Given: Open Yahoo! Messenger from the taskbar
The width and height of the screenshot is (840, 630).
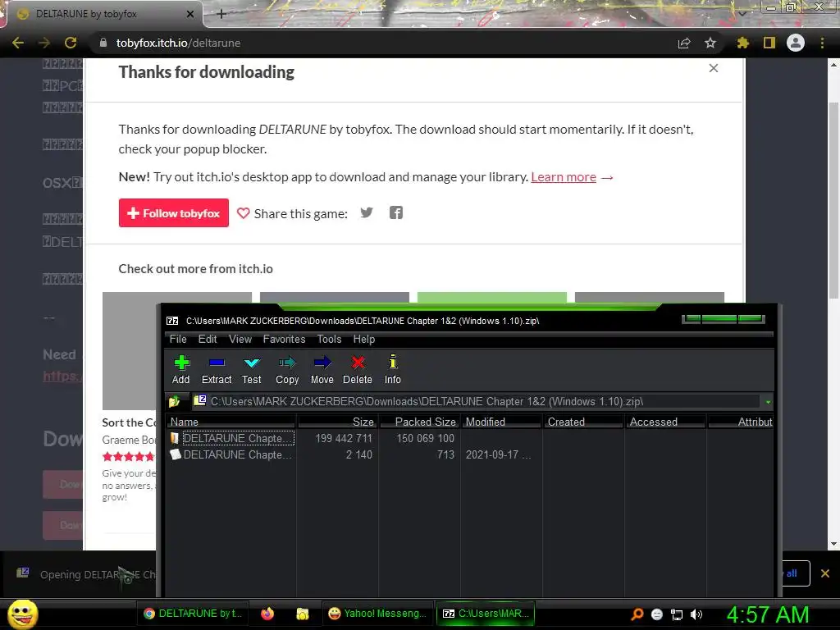Looking at the screenshot, I should 377,614.
